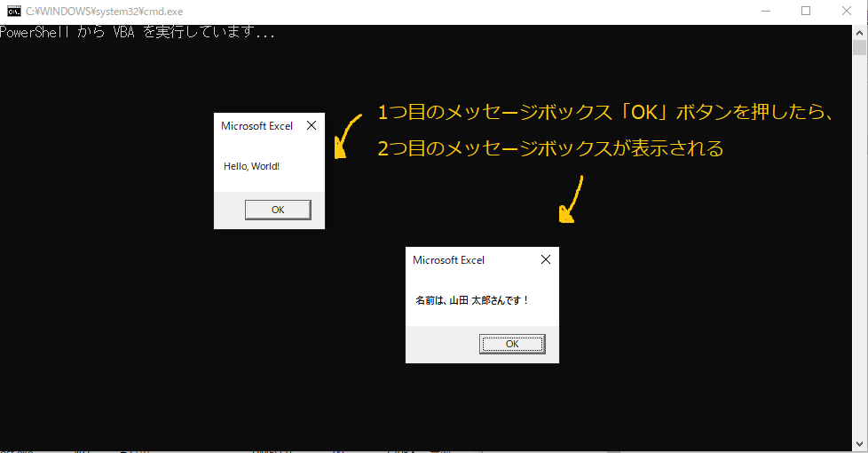Screen dimensions: 868x453
Task: Open the cmd.exe system menu icon
Action: 14,11
